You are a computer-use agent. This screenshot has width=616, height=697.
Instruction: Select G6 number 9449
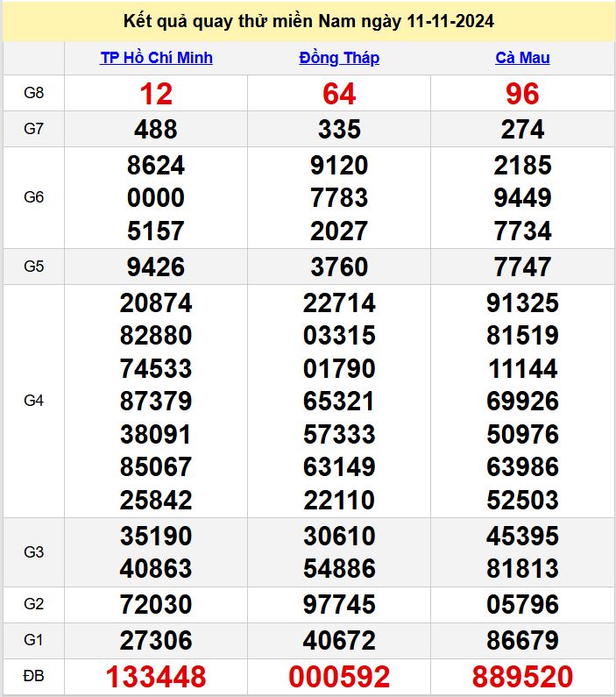pos(523,198)
